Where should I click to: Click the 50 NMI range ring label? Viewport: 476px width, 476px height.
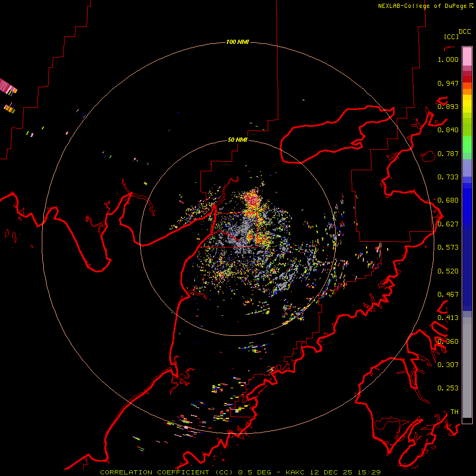click(237, 140)
